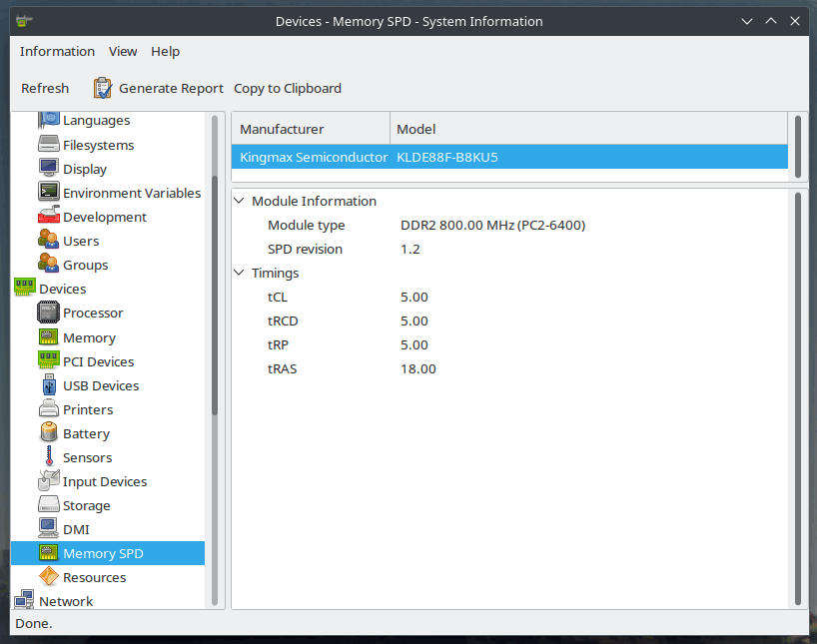Screen dimensions: 817x644
Task: Click the Generate Report clipboard icon
Action: click(x=103, y=88)
